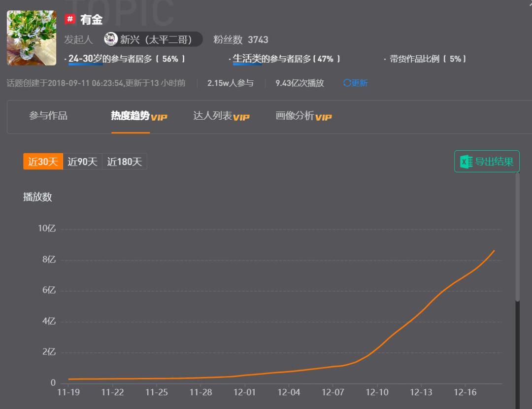Click the topic cover flower thumbnail
This screenshot has height=409, width=532.
(32, 37)
